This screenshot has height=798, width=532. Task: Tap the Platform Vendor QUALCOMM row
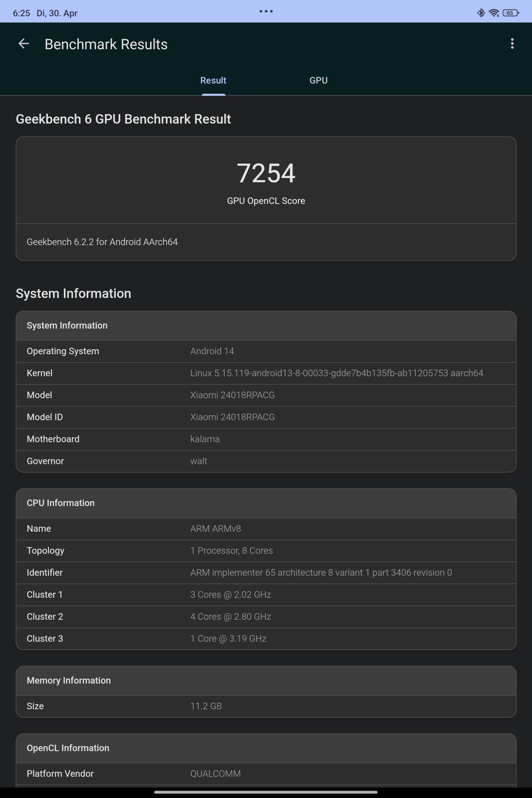click(266, 774)
